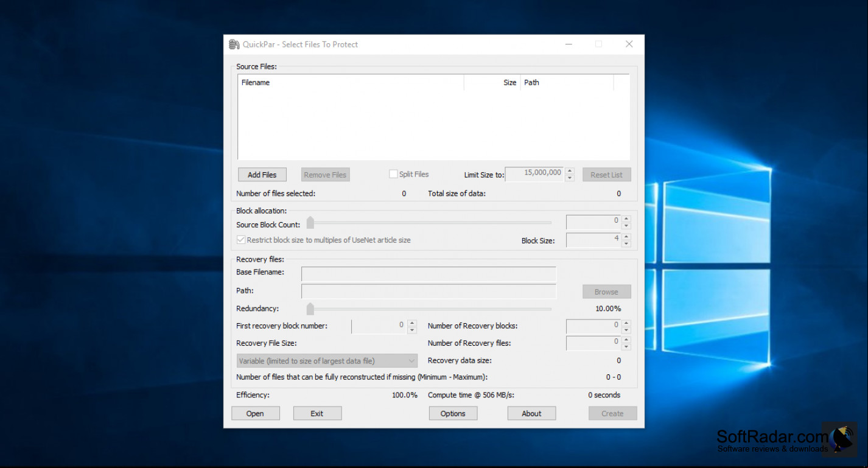
Task: Click the Block Size number field
Action: [x=593, y=240]
